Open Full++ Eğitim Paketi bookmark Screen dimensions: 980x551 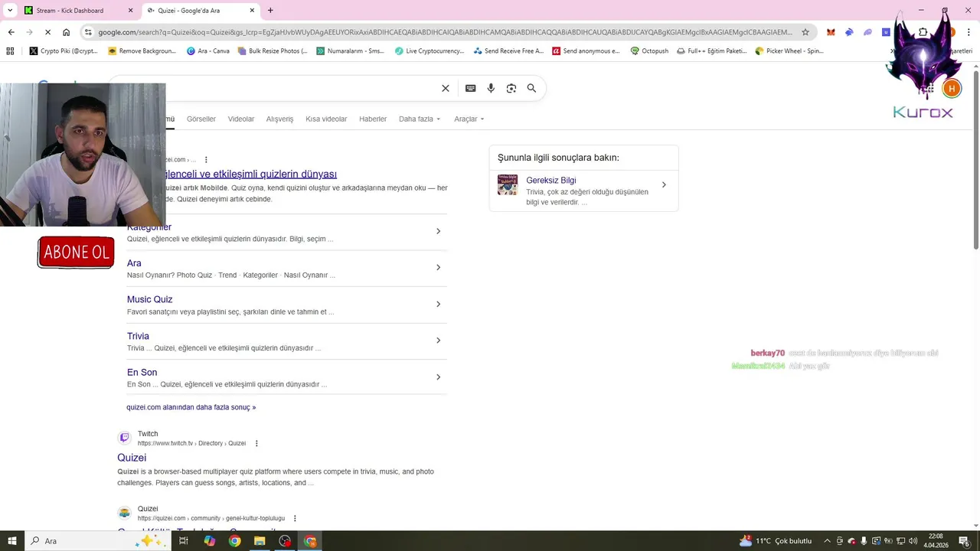[x=712, y=51]
